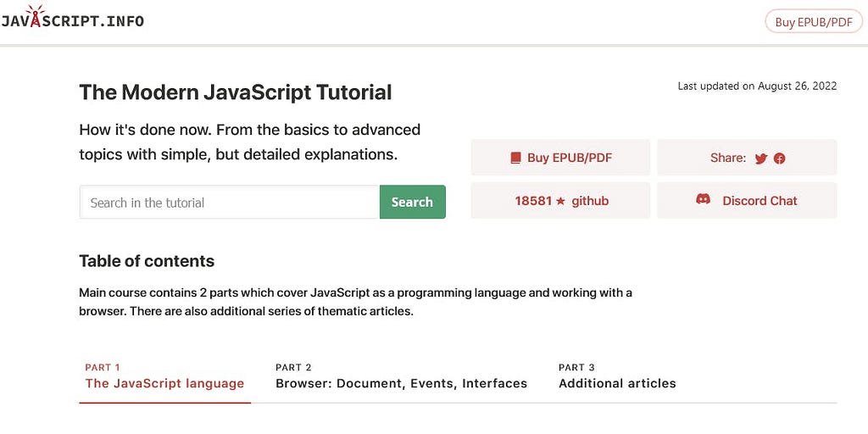Open the Buy EPUB/PDF card with the book icon
This screenshot has height=434, width=868.
coord(560,158)
